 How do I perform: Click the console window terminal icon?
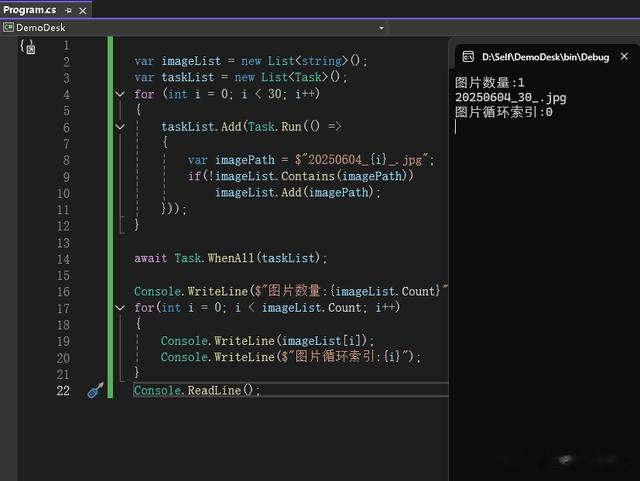468,57
